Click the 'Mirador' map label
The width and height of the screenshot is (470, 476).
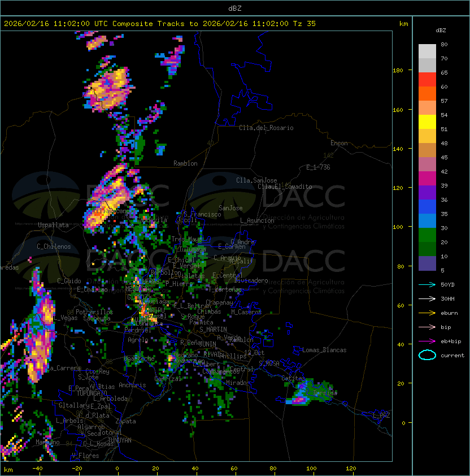coord(238,383)
